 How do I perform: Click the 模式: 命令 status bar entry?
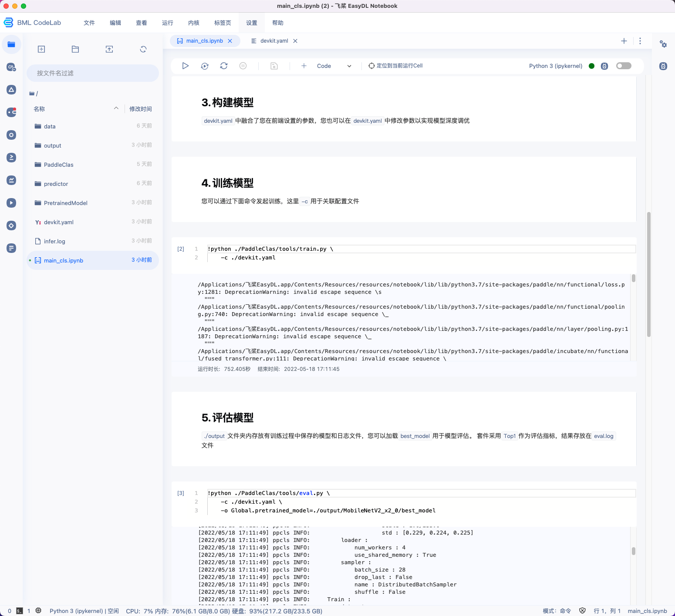pos(557,611)
